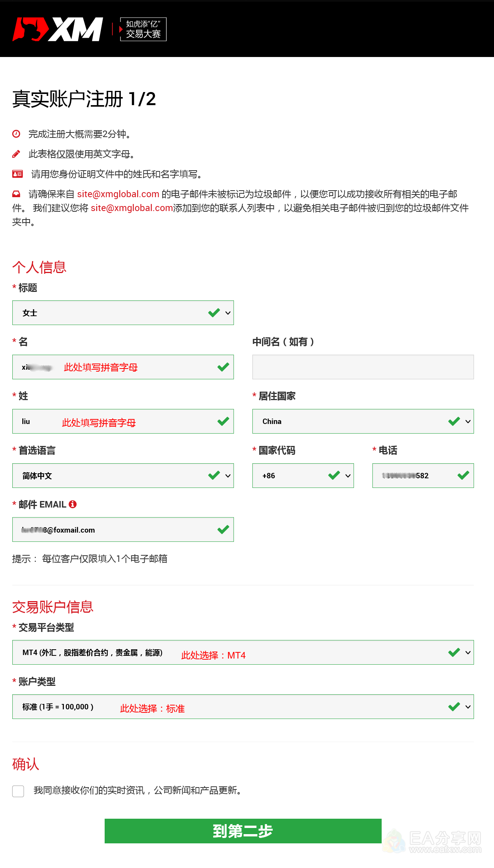Image resolution: width=494 pixels, height=868 pixels.
Task: Click the 个人信息 section heading
Action: (39, 267)
